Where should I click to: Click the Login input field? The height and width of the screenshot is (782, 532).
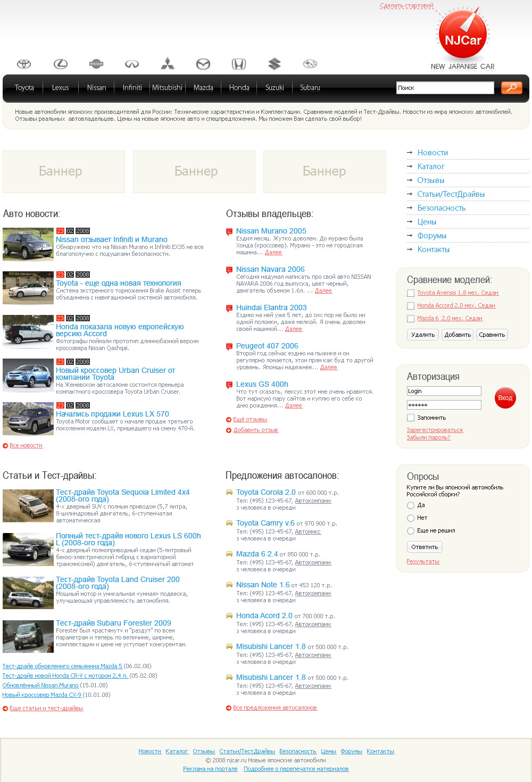(x=444, y=390)
